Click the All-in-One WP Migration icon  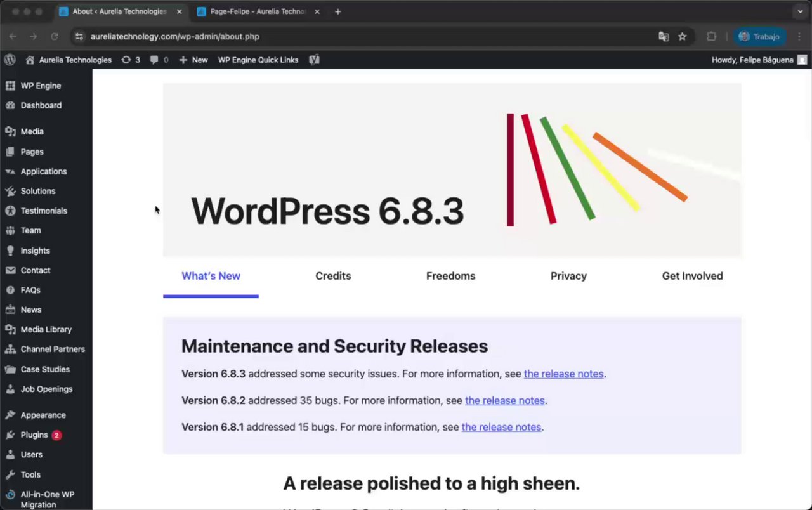tap(10, 495)
